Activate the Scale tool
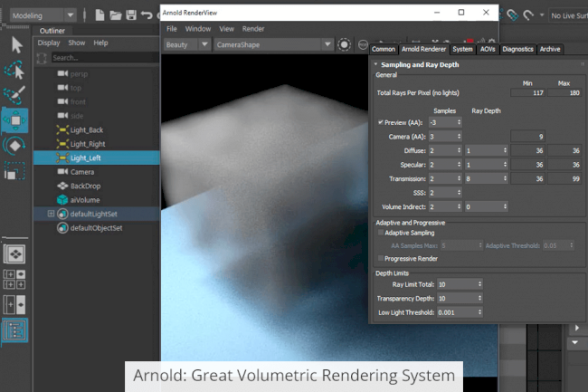 coord(14,171)
